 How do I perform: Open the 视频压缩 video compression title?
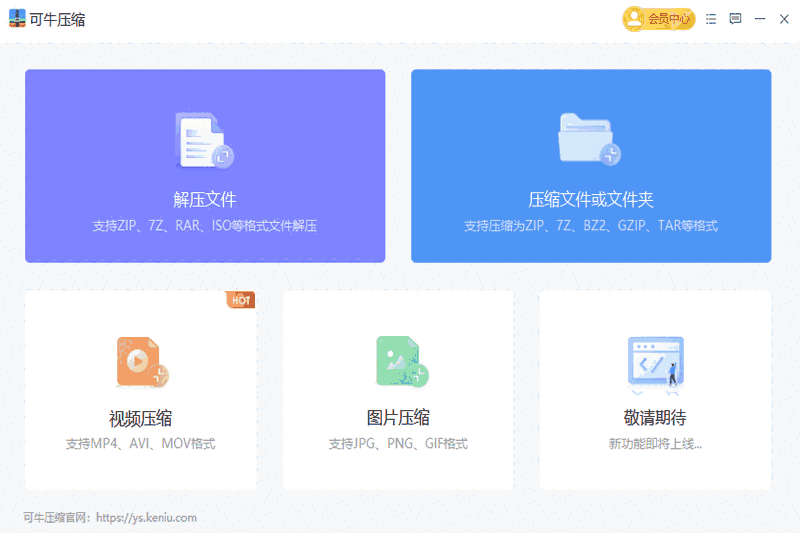tap(140, 418)
